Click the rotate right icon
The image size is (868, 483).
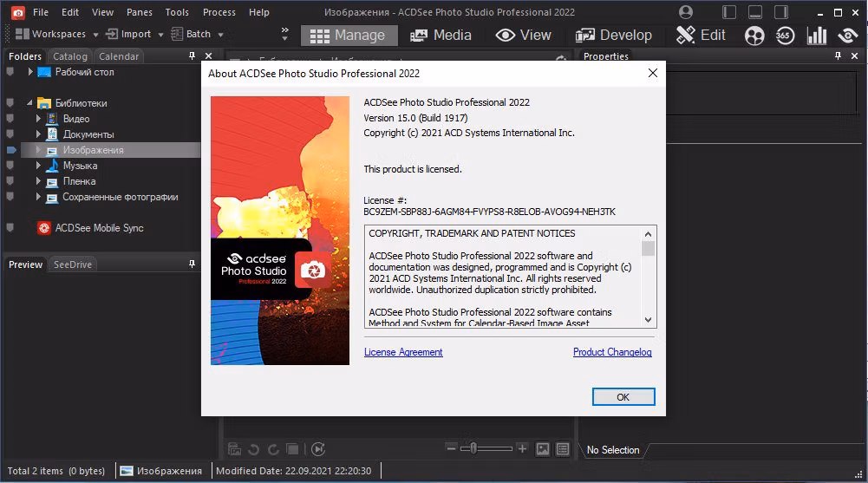[273, 449]
